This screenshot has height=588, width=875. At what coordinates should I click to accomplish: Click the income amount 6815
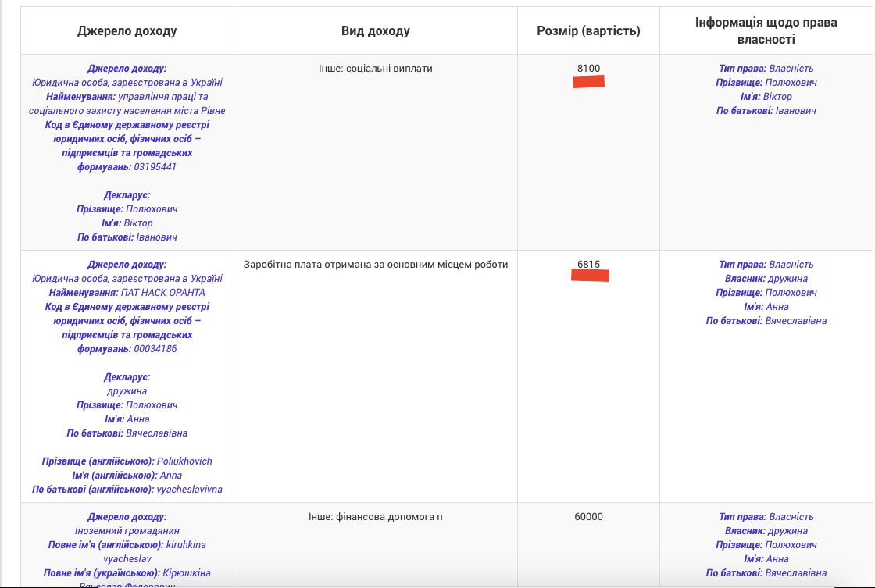[588, 265]
